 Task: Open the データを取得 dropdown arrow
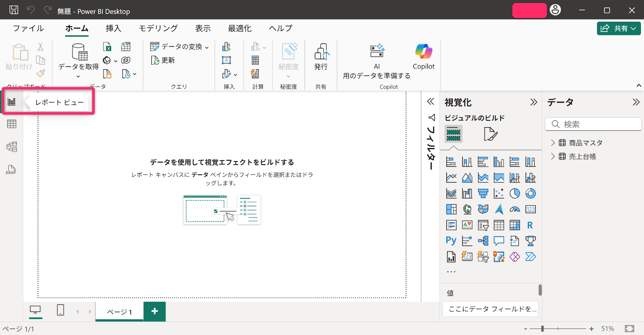tap(78, 77)
